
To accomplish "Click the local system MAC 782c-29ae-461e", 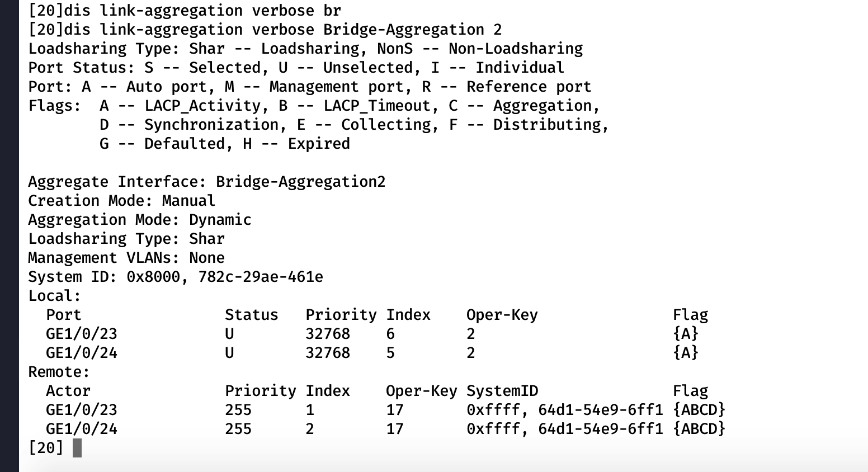I will pyautogui.click(x=261, y=277).
